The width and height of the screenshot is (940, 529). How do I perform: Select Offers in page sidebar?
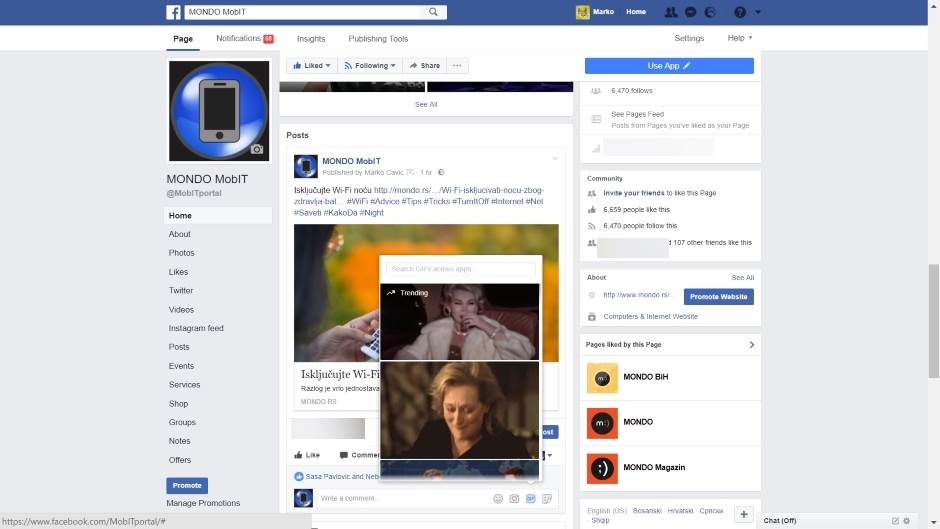tap(180, 460)
